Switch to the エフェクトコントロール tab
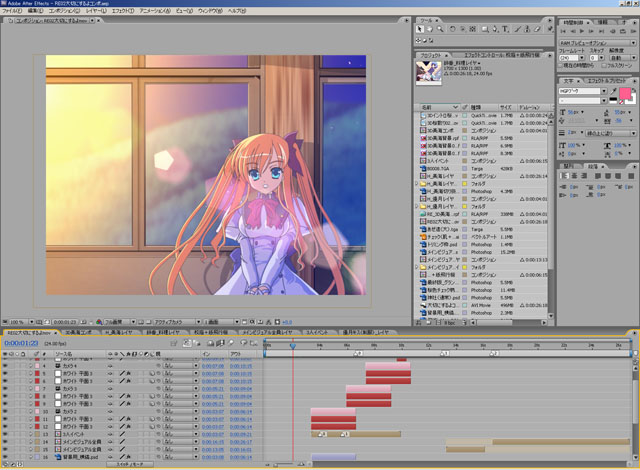The height and width of the screenshot is (470, 640). click(x=501, y=55)
